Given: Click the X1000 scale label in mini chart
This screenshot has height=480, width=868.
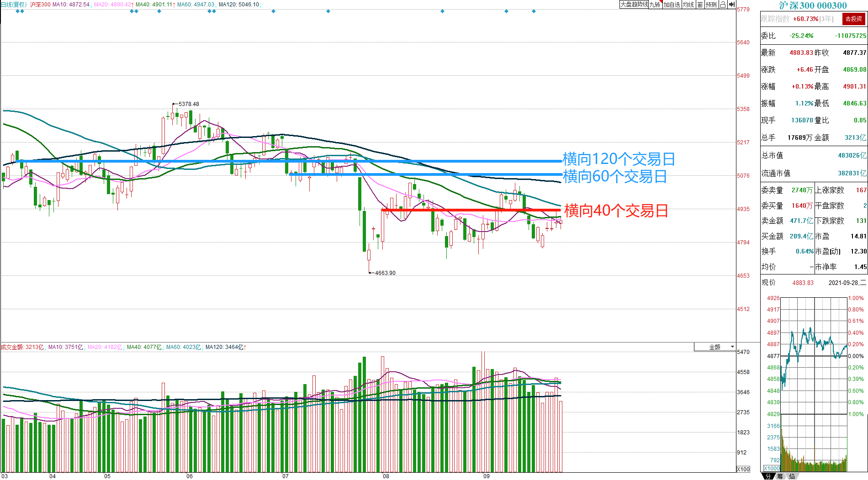Looking at the screenshot, I should click(x=772, y=468).
